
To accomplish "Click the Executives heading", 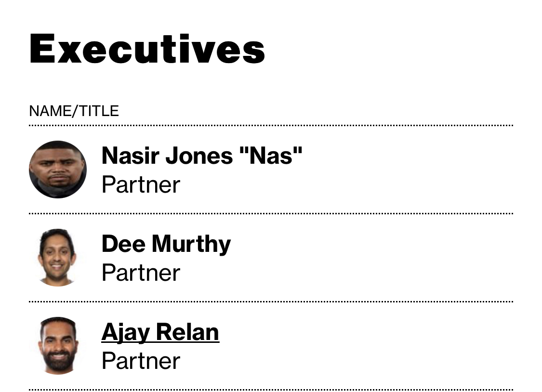I will pyautogui.click(x=147, y=49).
